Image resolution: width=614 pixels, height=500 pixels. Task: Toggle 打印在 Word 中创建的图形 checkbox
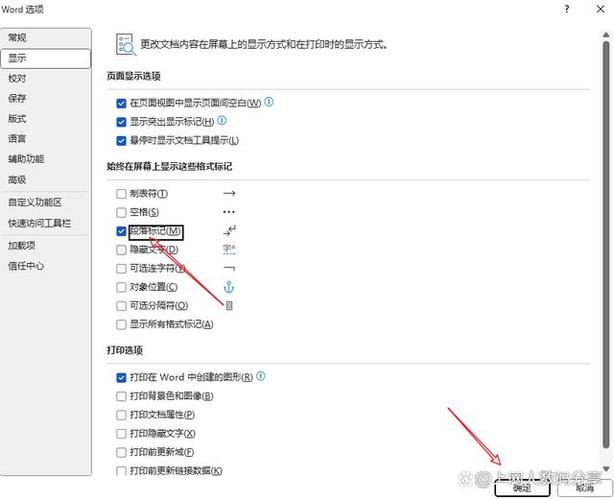point(121,377)
